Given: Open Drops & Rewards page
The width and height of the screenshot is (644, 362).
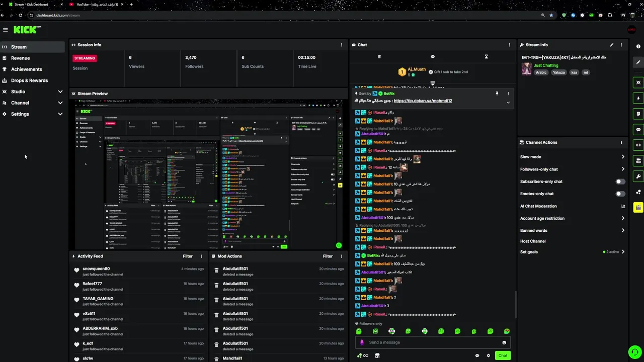Looking at the screenshot, I should 32,80.
